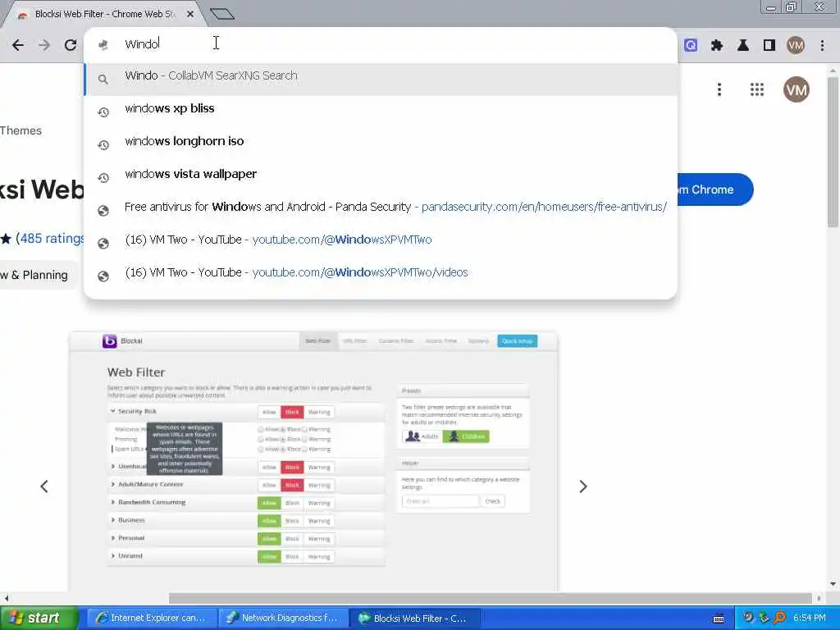Open the Windows XP Start menu

[39, 619]
